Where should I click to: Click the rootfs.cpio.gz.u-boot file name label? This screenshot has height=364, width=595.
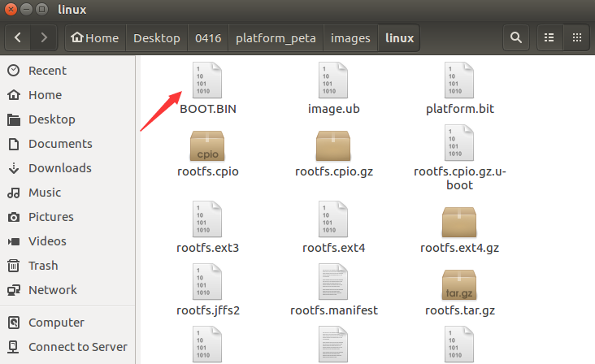pyautogui.click(x=460, y=178)
